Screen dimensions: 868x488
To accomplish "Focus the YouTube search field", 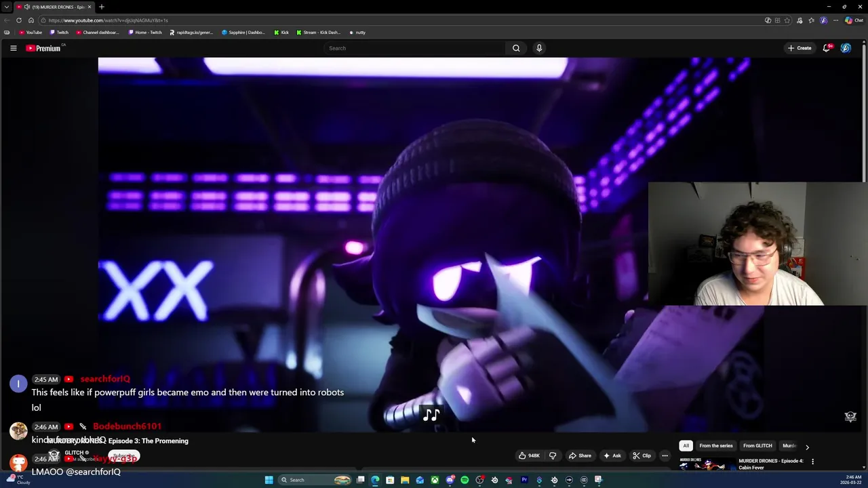I will [414, 48].
